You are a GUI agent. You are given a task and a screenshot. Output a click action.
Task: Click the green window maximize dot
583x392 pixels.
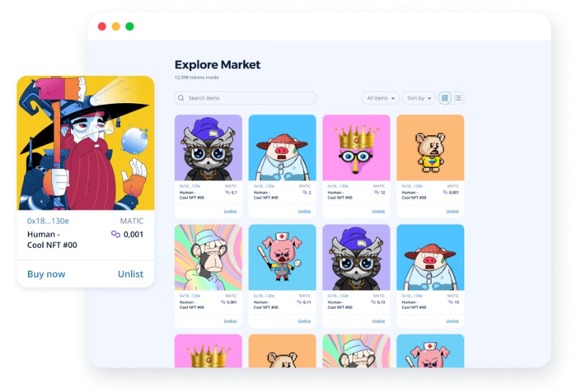130,27
